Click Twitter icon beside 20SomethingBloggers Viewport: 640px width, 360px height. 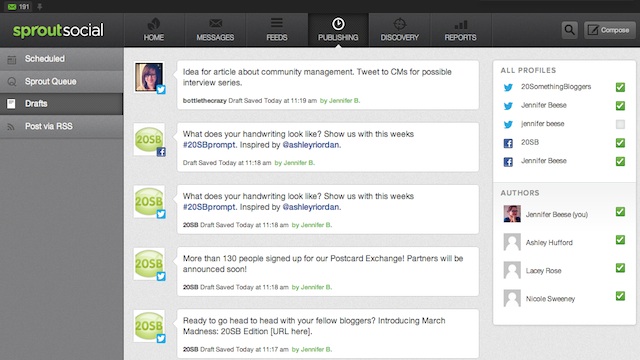[508, 87]
